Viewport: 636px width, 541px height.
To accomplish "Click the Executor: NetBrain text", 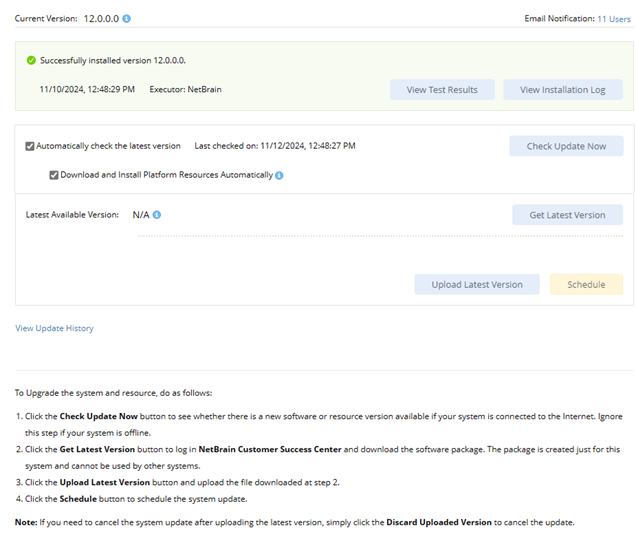I will coord(185,90).
